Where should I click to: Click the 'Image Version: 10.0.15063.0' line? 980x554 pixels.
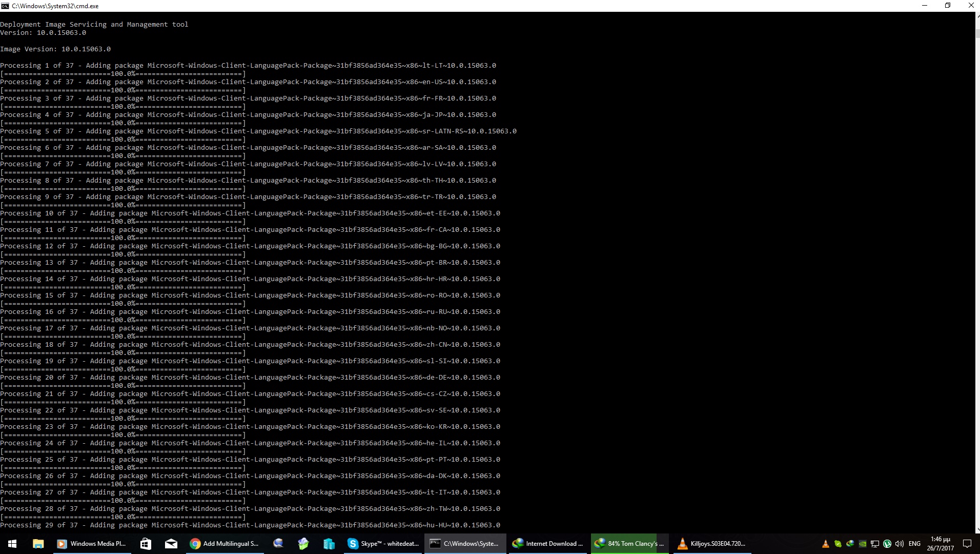(x=55, y=49)
